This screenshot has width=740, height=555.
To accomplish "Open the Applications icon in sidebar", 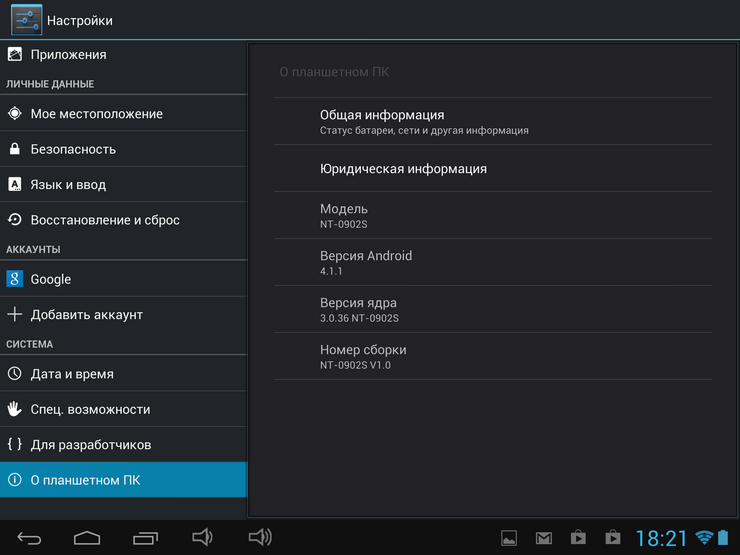I will [15, 54].
